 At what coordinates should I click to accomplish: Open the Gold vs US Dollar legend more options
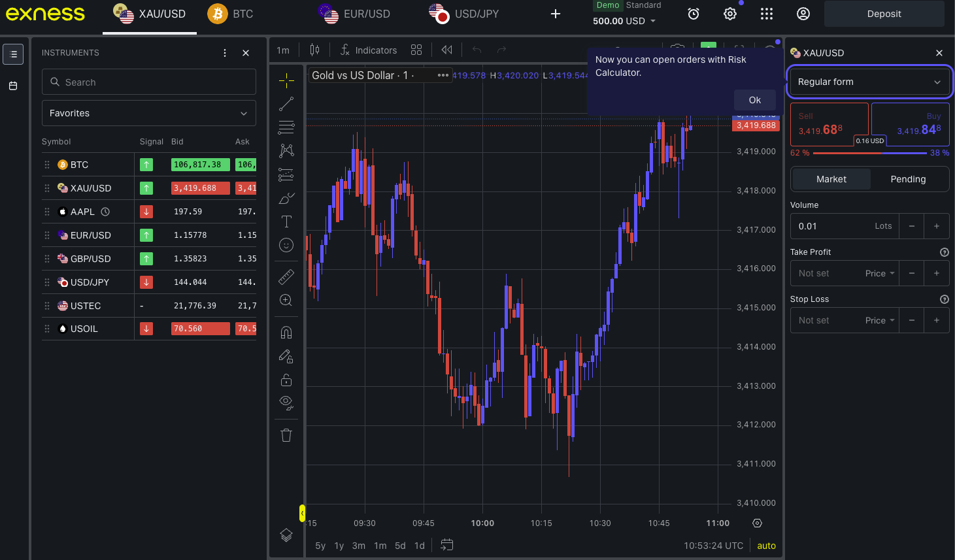(443, 75)
